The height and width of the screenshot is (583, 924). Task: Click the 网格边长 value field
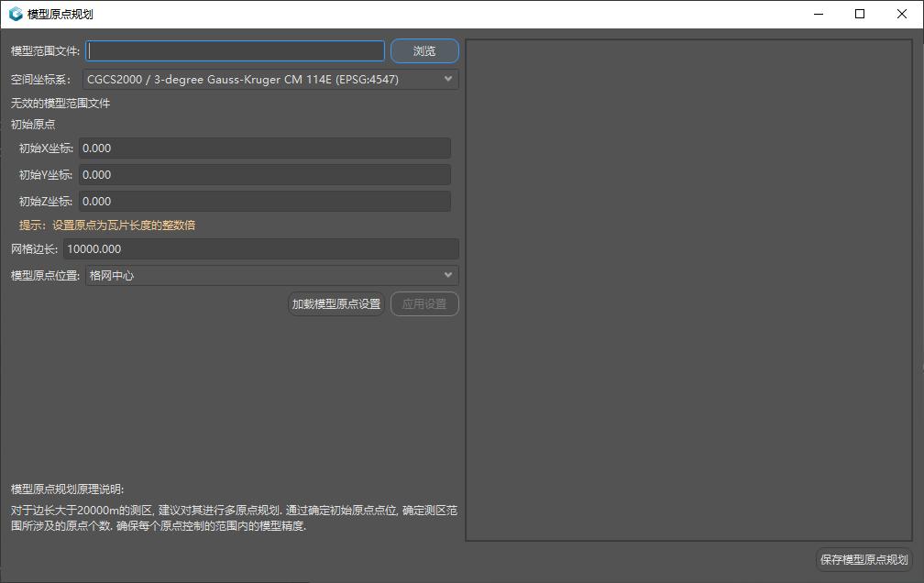[x=261, y=248]
